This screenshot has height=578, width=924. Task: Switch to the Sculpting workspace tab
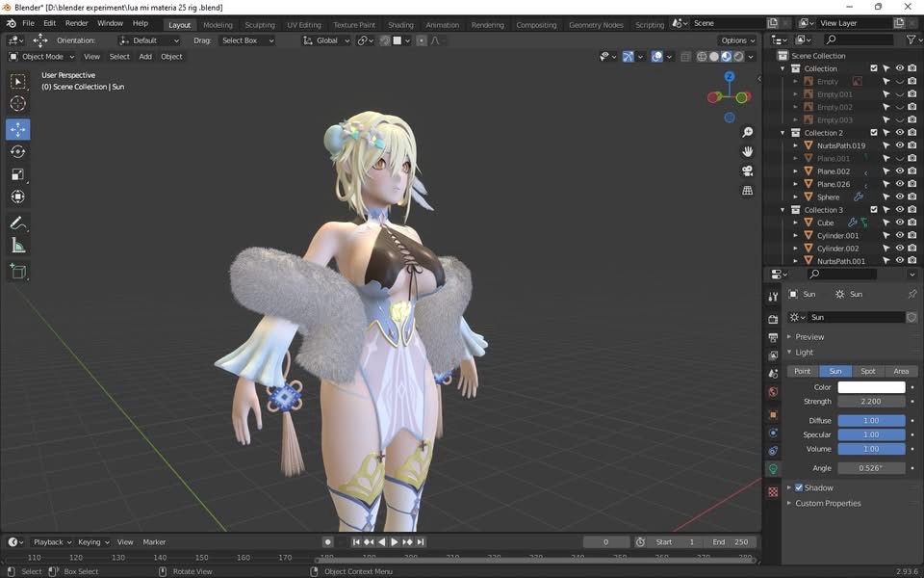(x=260, y=25)
